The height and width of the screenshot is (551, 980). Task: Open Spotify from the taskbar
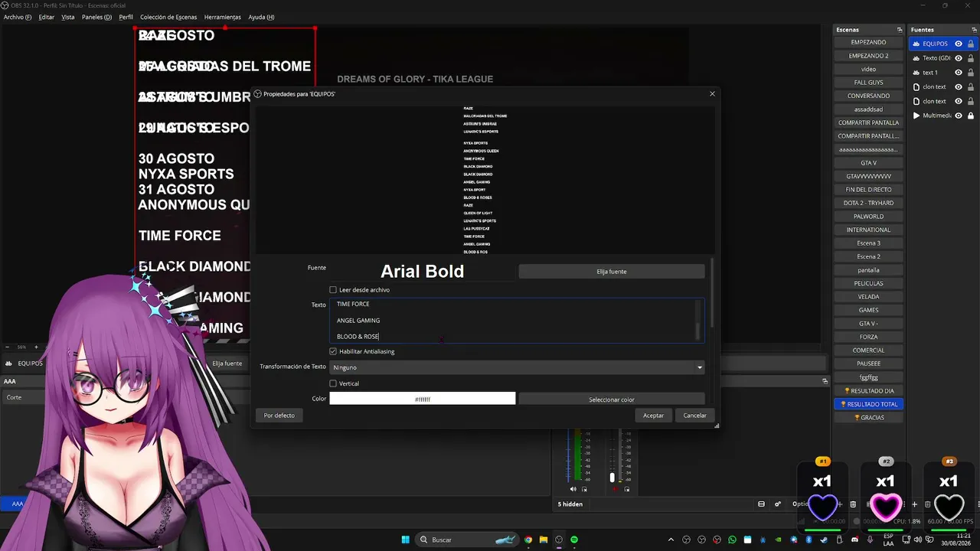(x=574, y=540)
